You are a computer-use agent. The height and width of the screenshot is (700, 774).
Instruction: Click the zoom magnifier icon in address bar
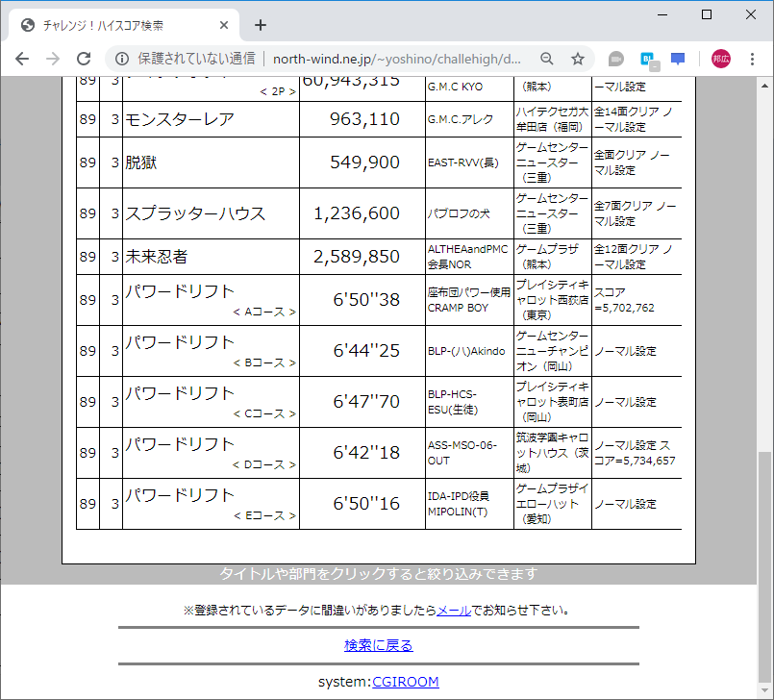(546, 59)
